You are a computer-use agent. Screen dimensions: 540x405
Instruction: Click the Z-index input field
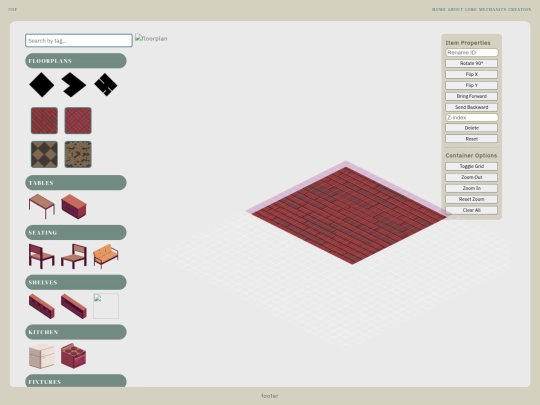[471, 117]
